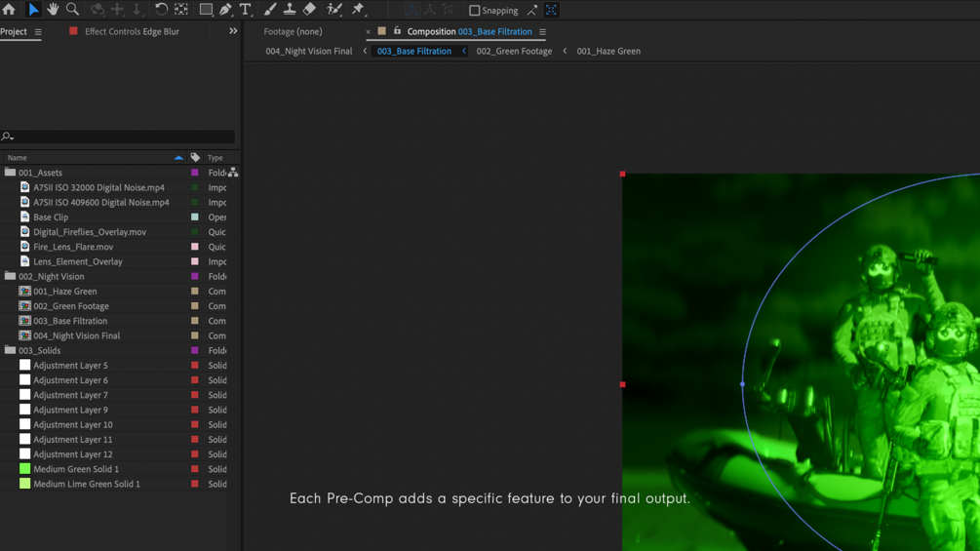Select 003_Base Filtration in project list

(70, 321)
